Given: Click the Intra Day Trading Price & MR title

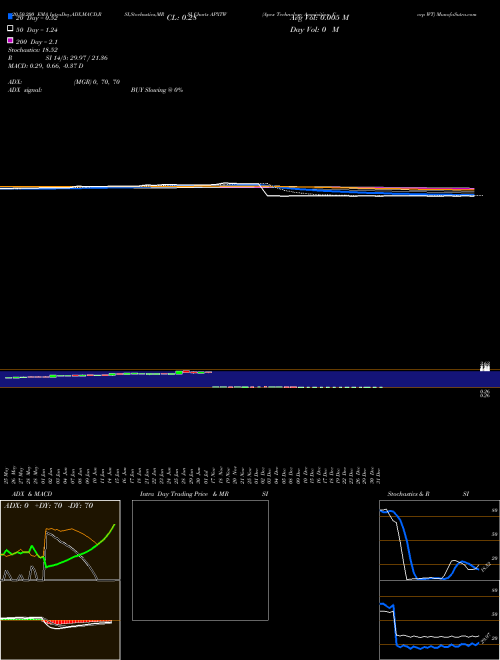Looking at the screenshot, I should click(184, 494).
